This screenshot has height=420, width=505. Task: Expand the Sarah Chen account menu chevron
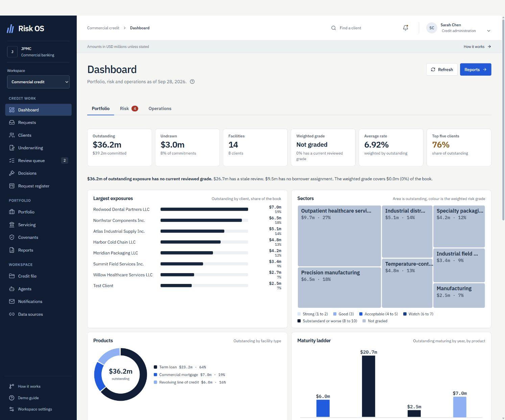tap(488, 31)
